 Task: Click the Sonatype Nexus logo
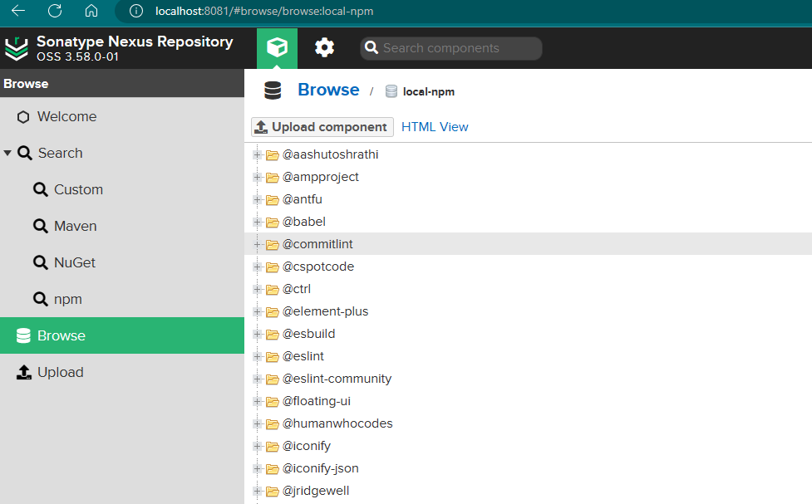tap(17, 49)
